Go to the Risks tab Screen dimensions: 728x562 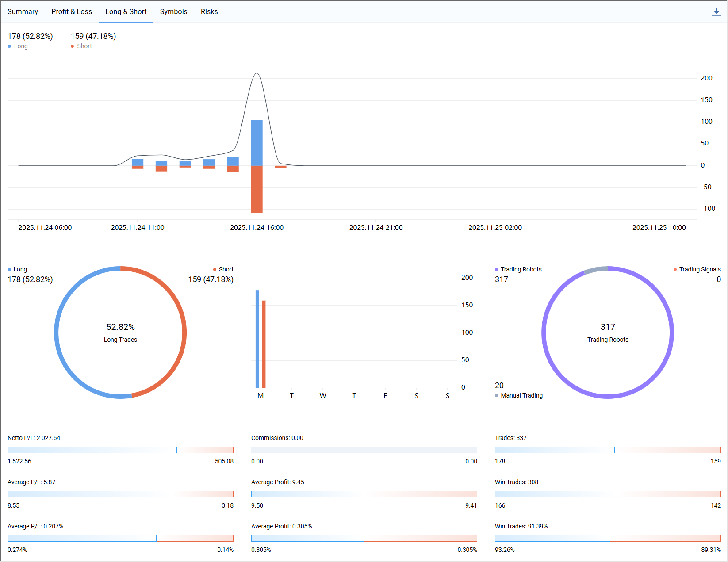209,12
